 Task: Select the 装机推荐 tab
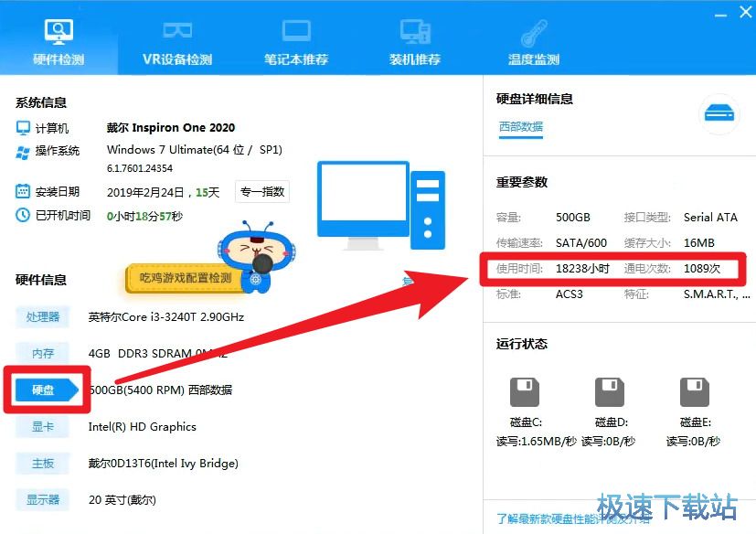pos(415,42)
